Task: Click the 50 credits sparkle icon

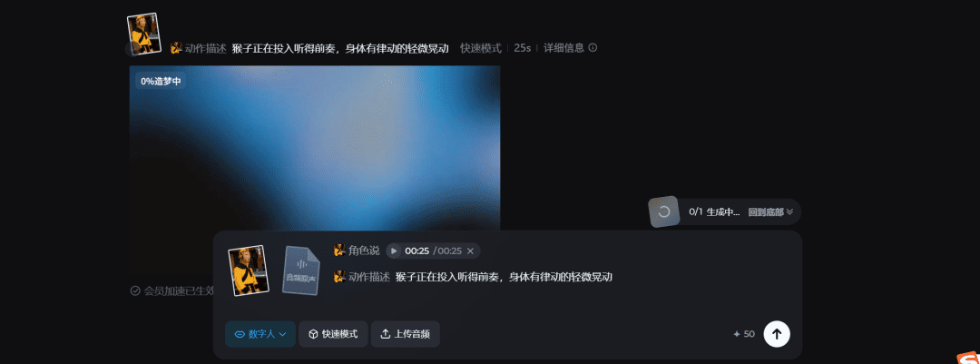Action: pyautogui.click(x=737, y=334)
